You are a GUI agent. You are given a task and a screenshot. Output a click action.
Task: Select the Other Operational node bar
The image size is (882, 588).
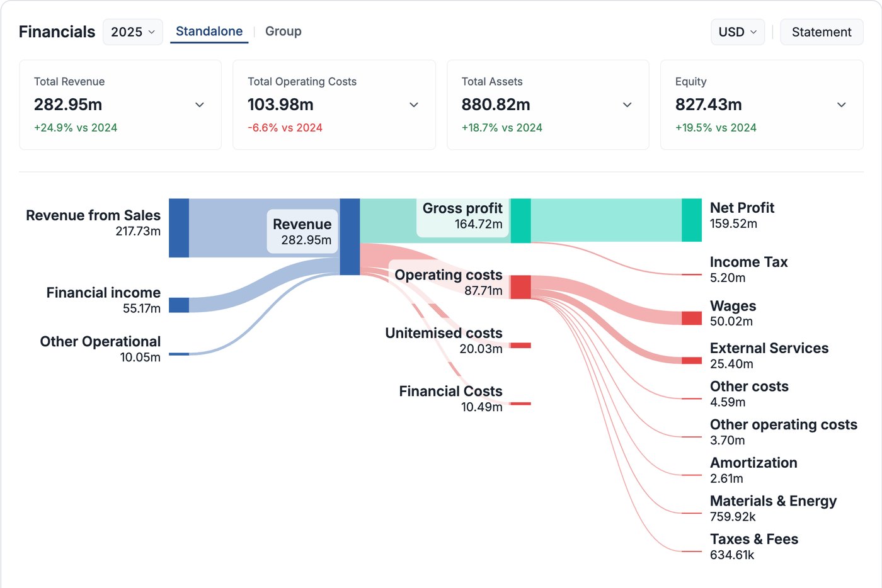coord(179,354)
